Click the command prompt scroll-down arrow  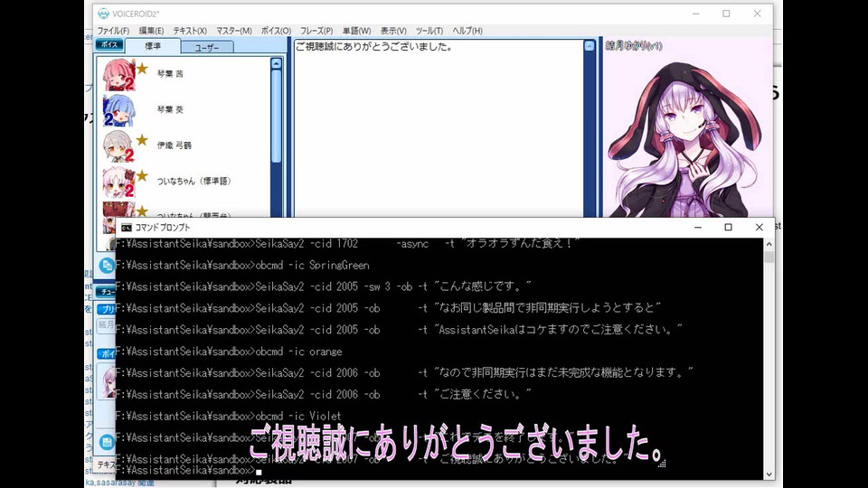tap(769, 474)
